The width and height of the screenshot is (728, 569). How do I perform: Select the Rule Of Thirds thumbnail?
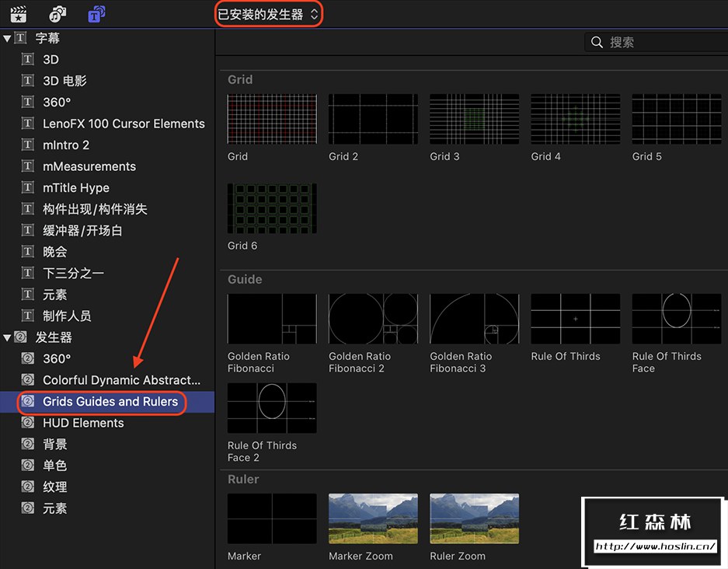click(x=575, y=319)
